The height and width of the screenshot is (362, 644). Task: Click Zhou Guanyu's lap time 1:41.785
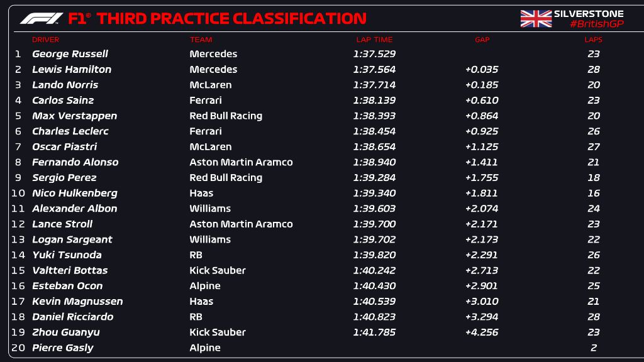click(x=374, y=332)
